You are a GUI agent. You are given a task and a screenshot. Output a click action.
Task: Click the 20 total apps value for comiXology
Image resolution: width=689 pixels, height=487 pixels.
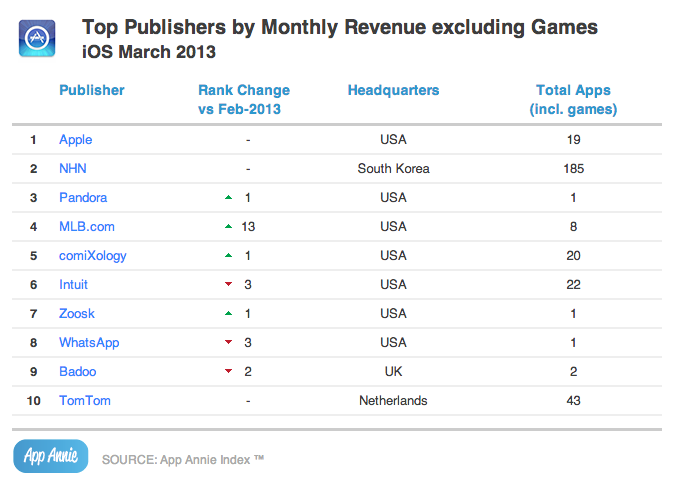573,255
